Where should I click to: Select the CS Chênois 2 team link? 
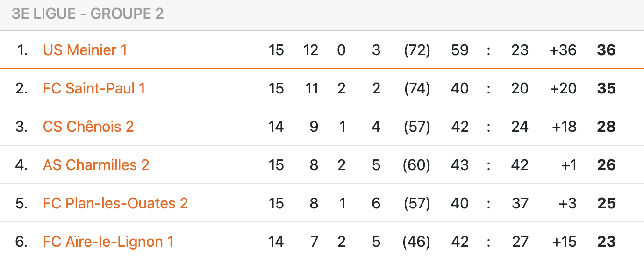(88, 127)
